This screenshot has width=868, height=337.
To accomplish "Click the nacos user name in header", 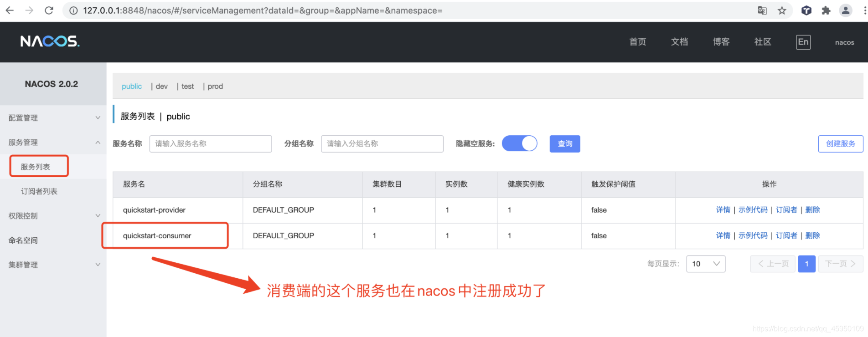I will pos(844,42).
